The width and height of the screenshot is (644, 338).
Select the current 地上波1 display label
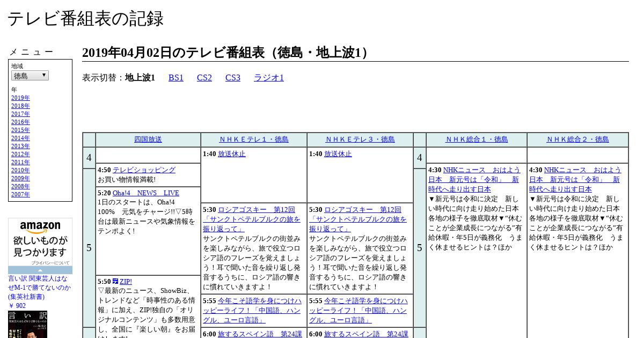[140, 78]
